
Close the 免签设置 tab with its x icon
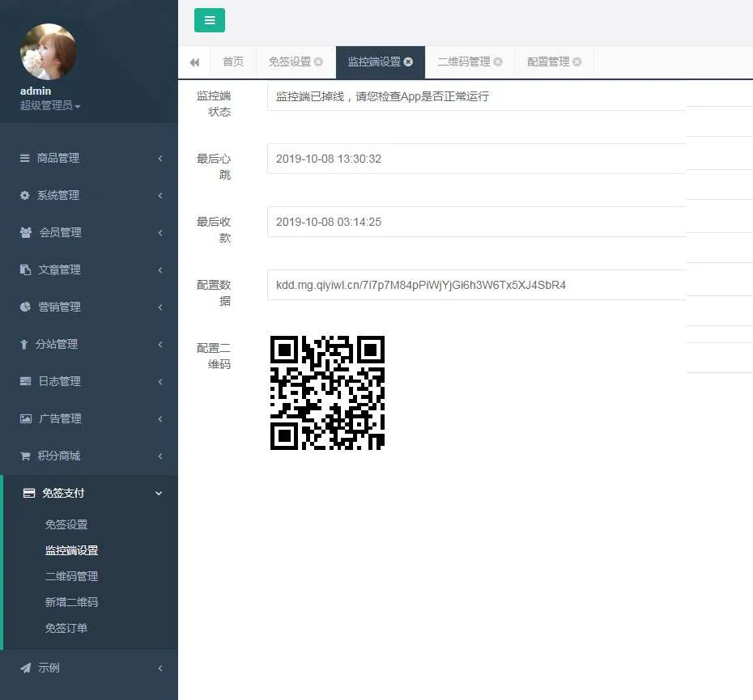coord(318,62)
